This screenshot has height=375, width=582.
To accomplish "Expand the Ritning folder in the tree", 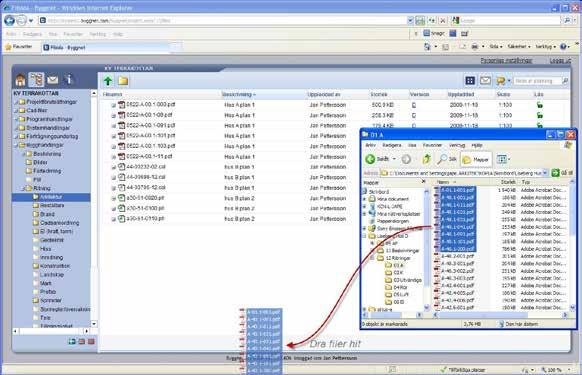I will click(x=23, y=189).
